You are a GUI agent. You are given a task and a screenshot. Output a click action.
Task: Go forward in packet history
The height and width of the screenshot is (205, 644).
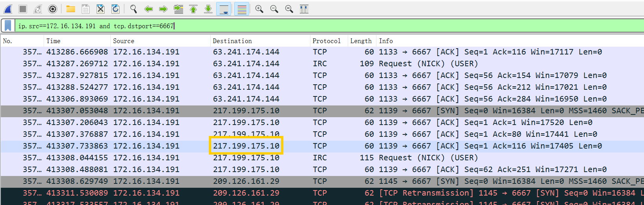click(163, 9)
